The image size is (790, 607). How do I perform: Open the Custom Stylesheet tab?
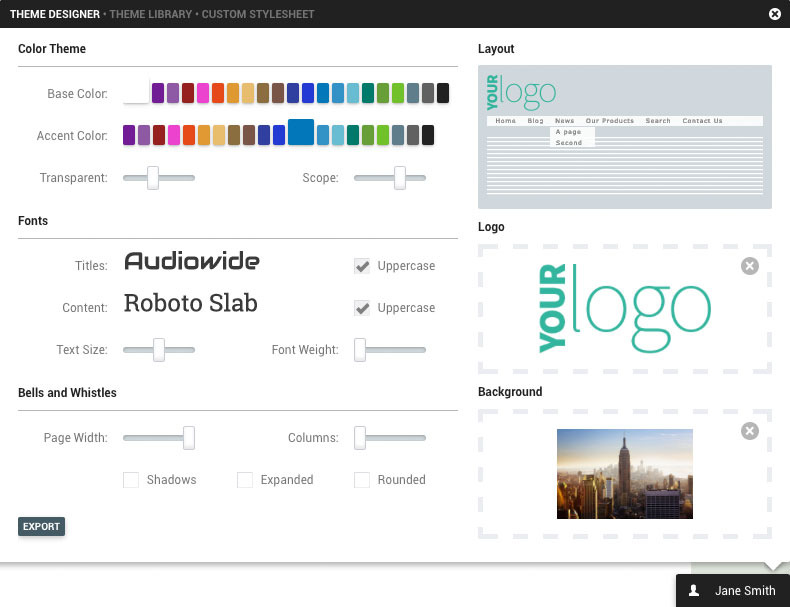(258, 14)
